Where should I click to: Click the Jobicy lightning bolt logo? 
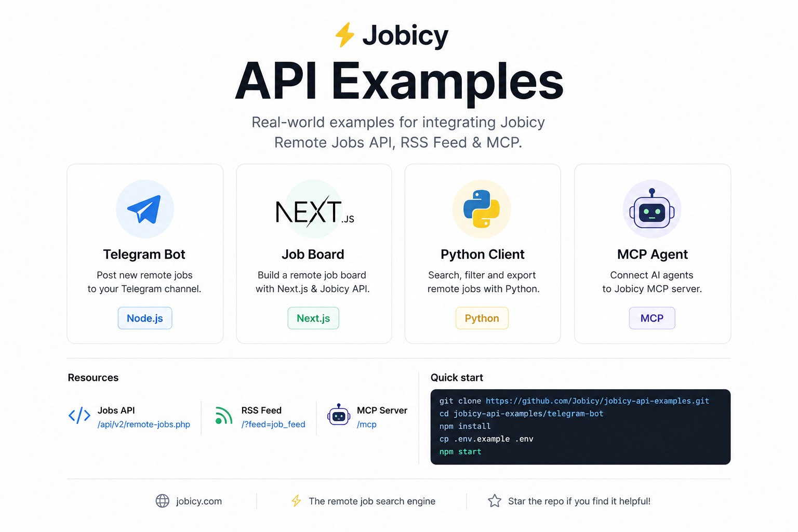[x=344, y=35]
